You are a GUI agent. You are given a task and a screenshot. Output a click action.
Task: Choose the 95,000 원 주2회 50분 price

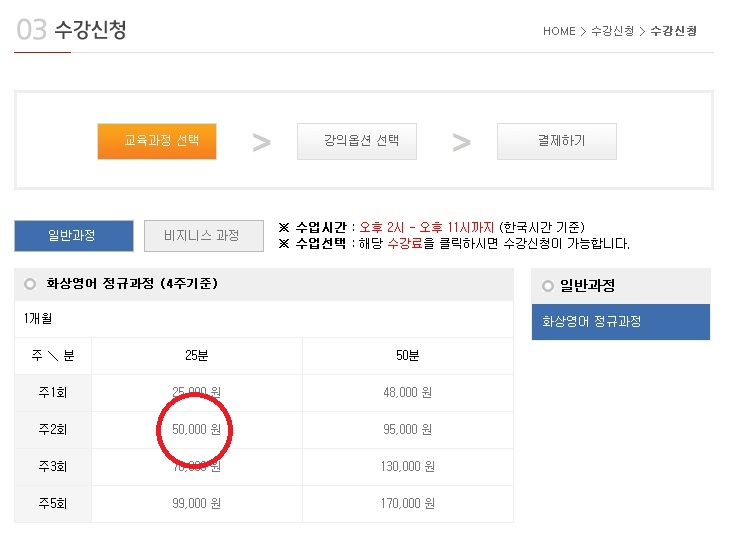point(407,430)
